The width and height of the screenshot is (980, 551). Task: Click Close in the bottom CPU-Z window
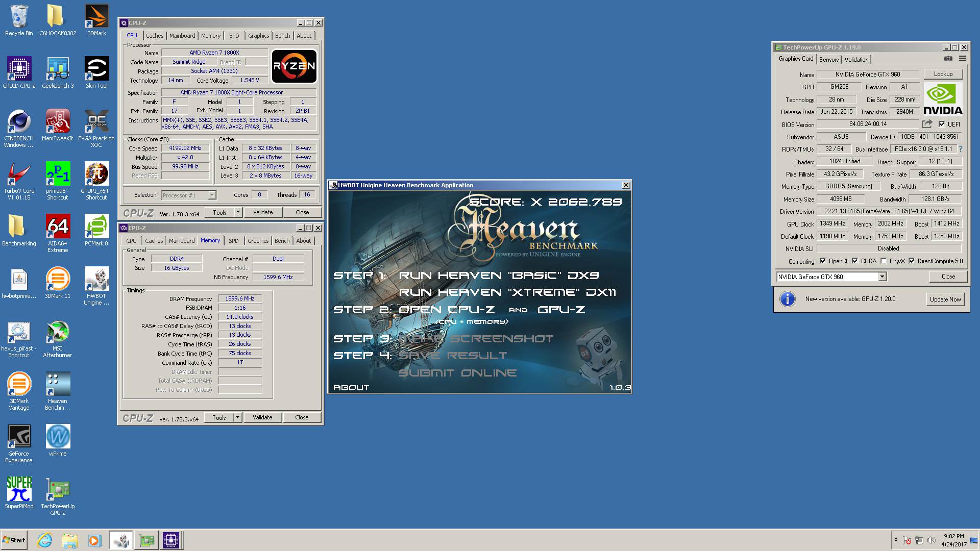(302, 417)
